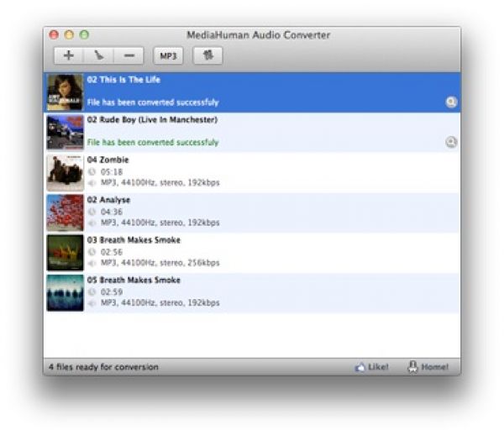Click the clock icon beside 02:56
The width and height of the screenshot is (504, 435).
(x=92, y=252)
